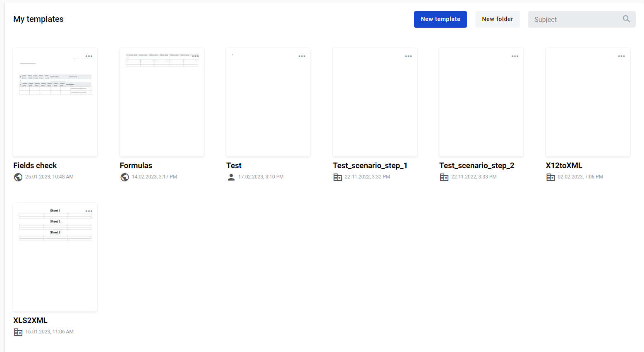
Task: Open more options for Fields check template
Action: (x=89, y=56)
